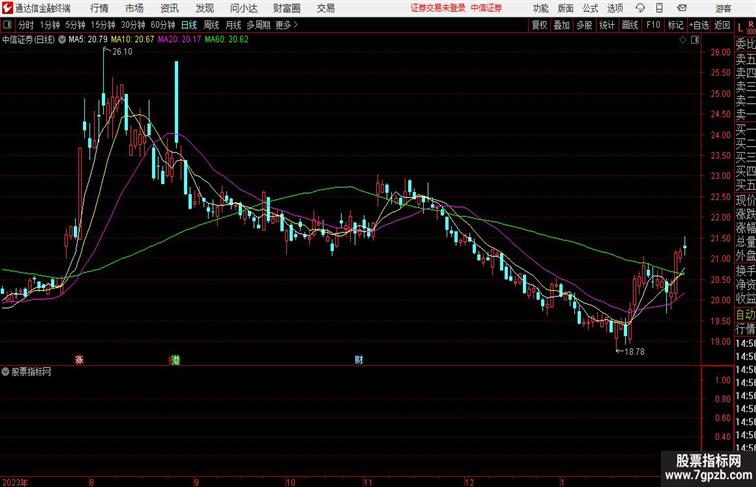Open the 选项 menu
This screenshot has width=756, height=487.
coord(615,8)
